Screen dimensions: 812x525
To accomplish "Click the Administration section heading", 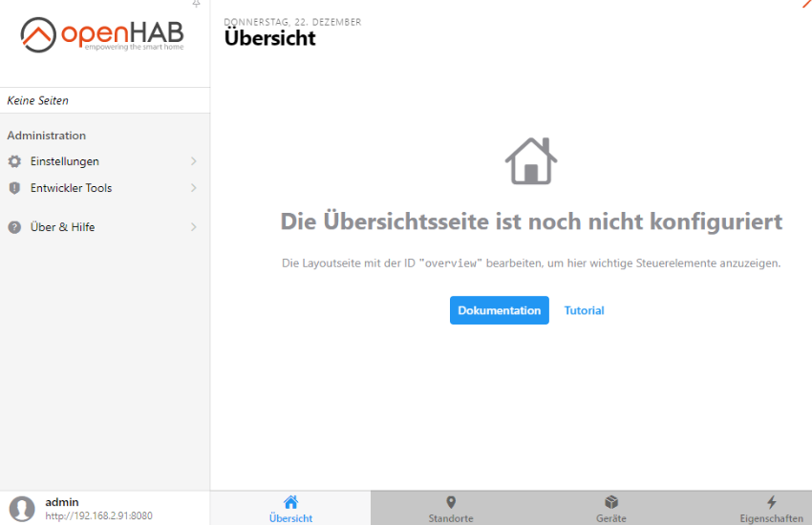I will pyautogui.click(x=47, y=136).
